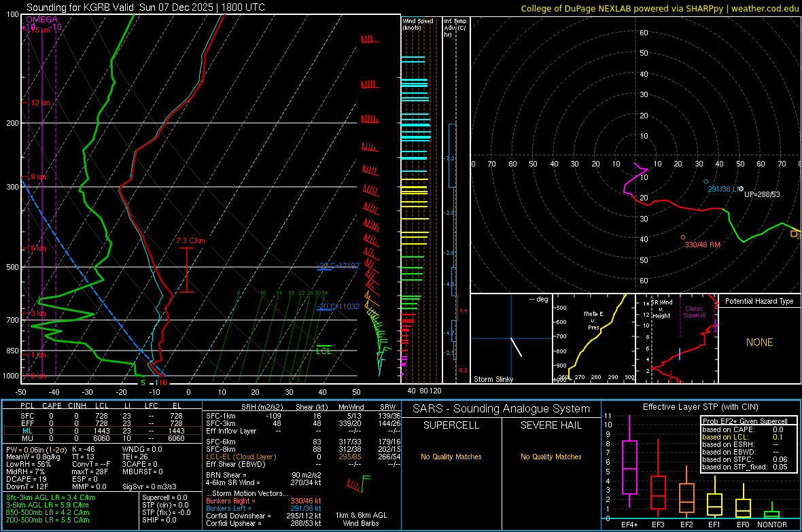Screen dimensions: 802x532
Task: Select the 'Eff Shear (EBWD)' row
Action: (x=303, y=465)
